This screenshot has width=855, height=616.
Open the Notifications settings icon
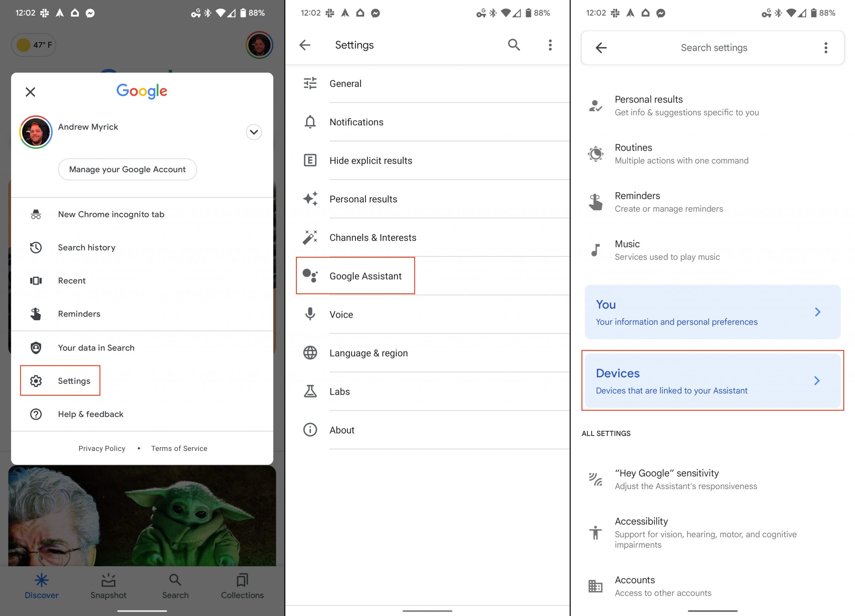tap(309, 122)
